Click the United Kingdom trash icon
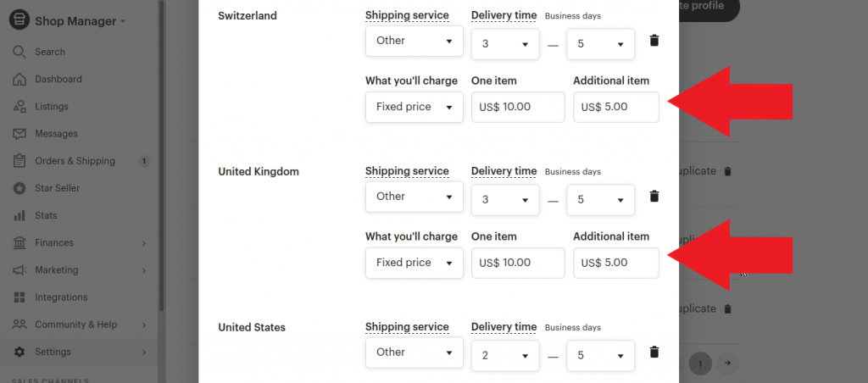 click(654, 197)
